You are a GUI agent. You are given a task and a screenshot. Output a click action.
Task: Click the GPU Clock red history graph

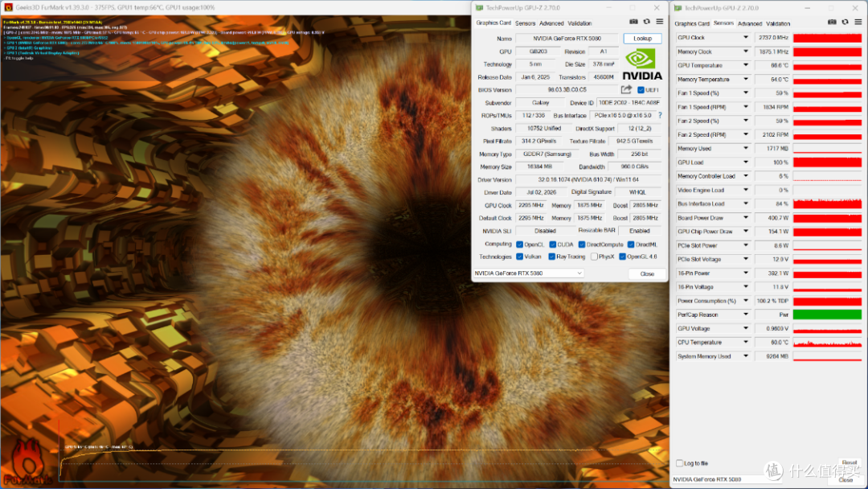point(827,38)
